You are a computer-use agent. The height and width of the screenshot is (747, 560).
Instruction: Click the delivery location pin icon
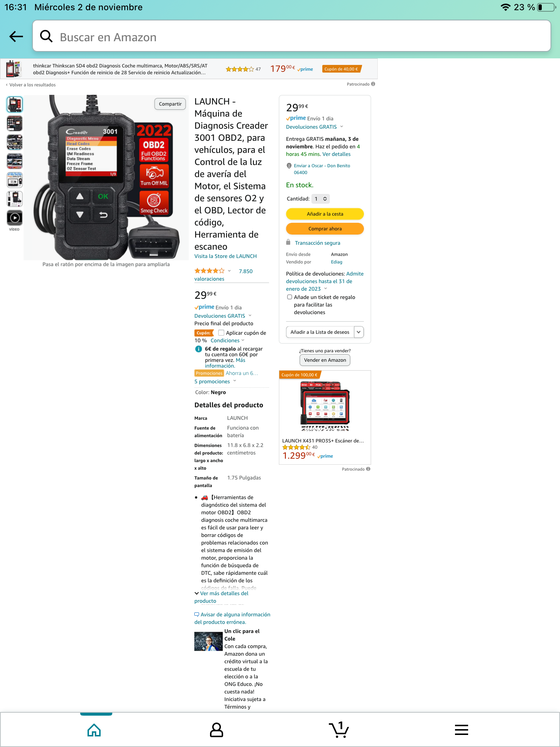[289, 166]
